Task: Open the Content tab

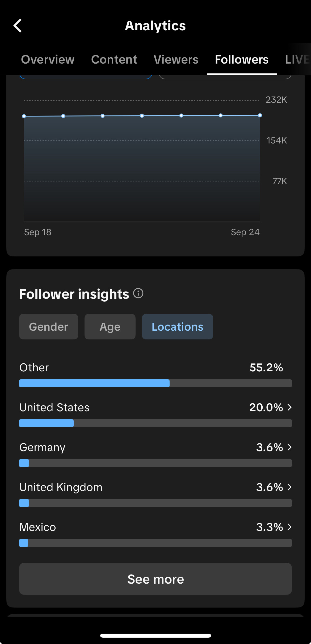Action: (x=114, y=60)
